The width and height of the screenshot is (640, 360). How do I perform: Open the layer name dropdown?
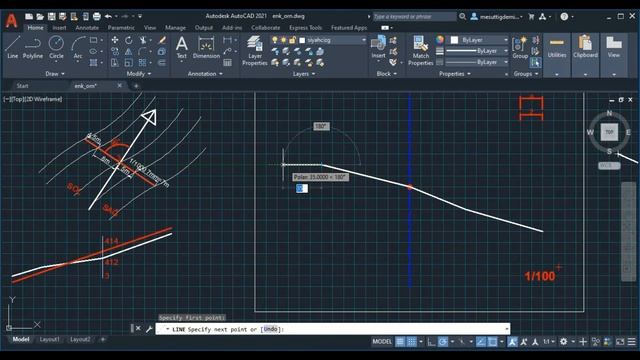[364, 40]
